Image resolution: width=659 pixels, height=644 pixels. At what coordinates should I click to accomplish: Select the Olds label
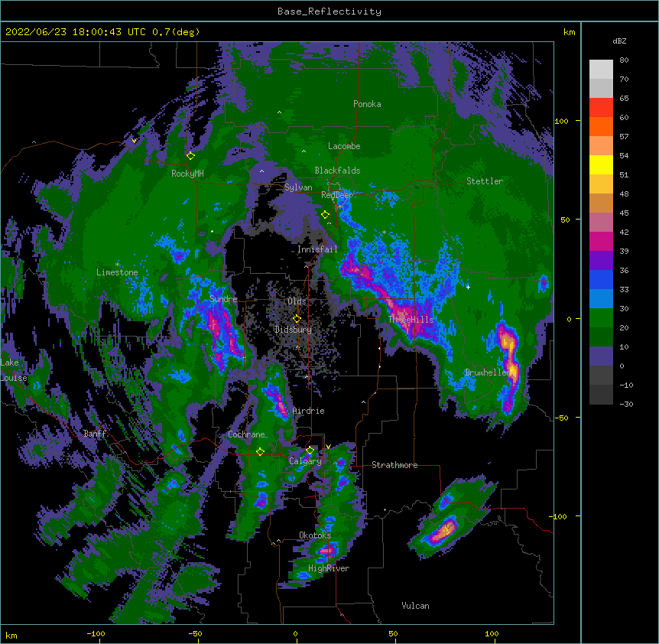click(x=297, y=301)
